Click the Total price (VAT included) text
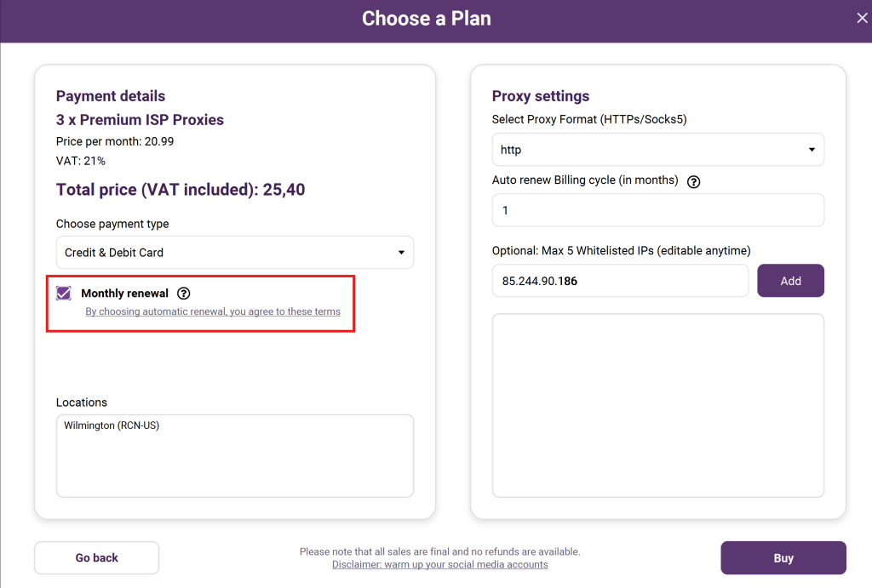The image size is (872, 588). pos(181,190)
